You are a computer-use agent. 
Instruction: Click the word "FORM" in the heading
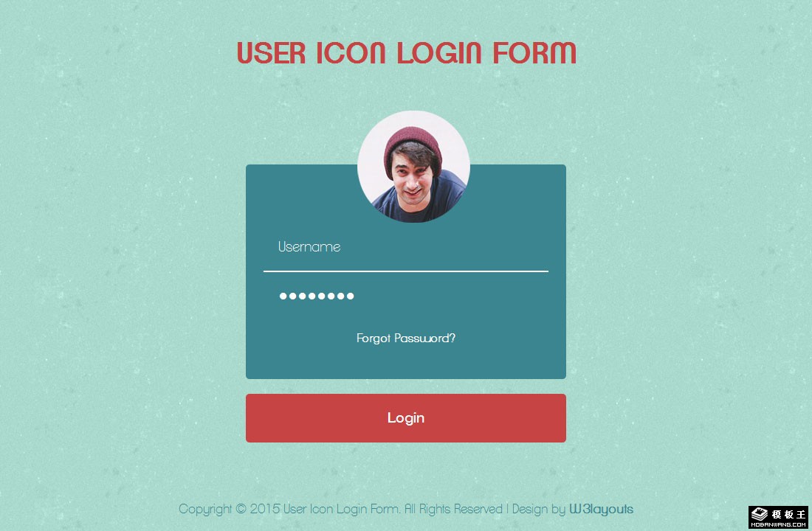pyautogui.click(x=534, y=53)
